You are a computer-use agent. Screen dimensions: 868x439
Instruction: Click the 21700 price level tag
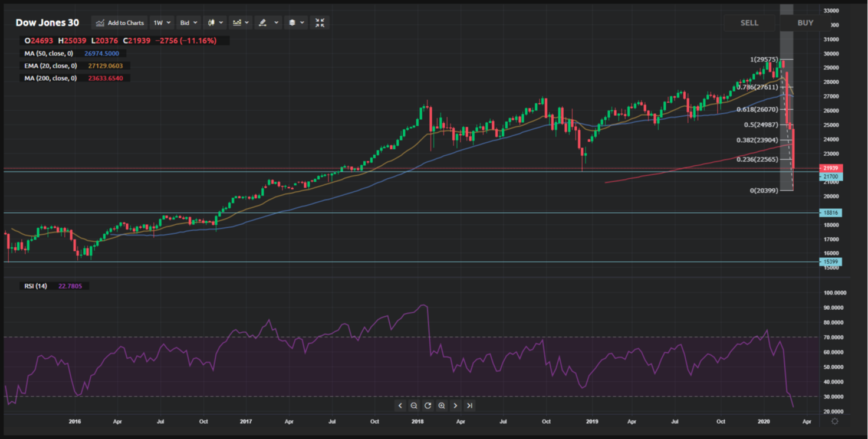831,177
